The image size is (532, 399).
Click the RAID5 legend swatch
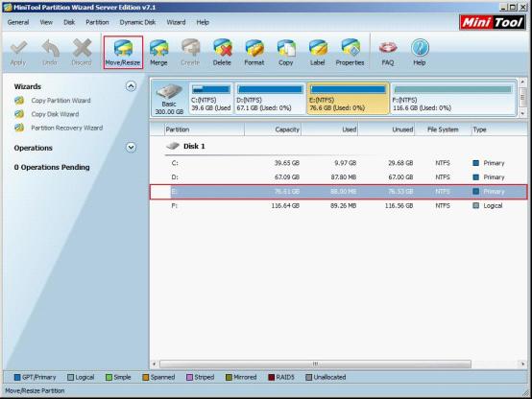point(272,377)
